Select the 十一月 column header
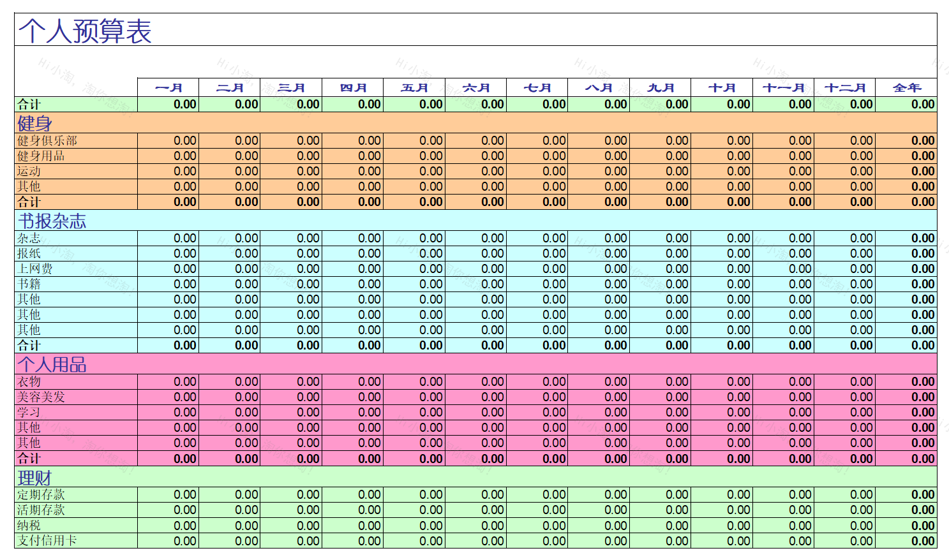 (x=784, y=88)
